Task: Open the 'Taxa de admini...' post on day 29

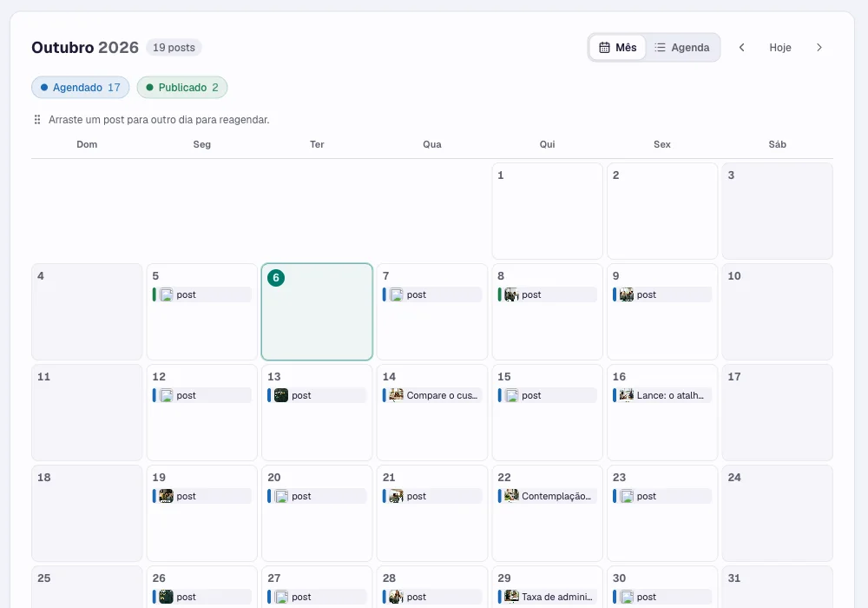Action: pyautogui.click(x=548, y=597)
